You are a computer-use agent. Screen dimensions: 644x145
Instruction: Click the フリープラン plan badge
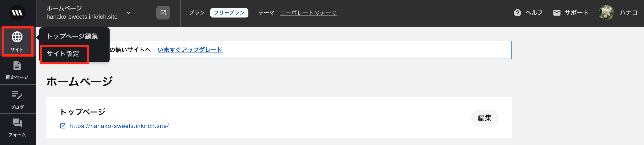click(x=229, y=13)
